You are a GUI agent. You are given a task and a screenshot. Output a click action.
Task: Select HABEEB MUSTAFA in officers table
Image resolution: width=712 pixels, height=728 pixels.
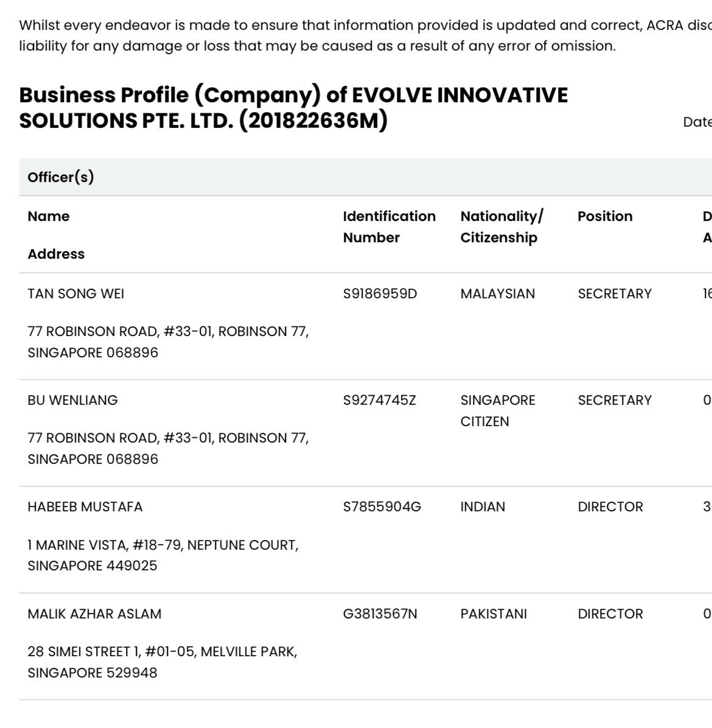[x=85, y=506]
